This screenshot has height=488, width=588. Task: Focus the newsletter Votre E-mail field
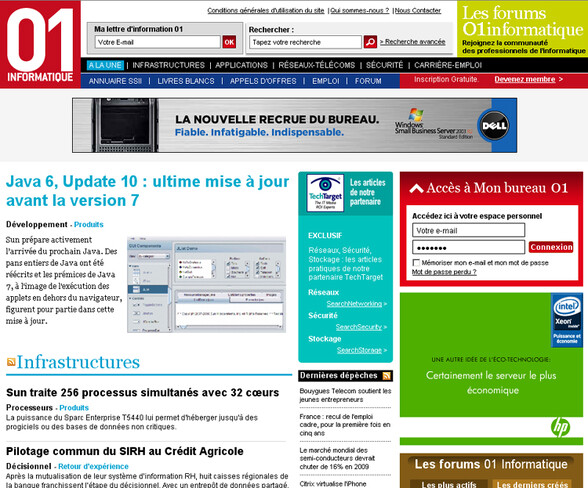(x=158, y=42)
